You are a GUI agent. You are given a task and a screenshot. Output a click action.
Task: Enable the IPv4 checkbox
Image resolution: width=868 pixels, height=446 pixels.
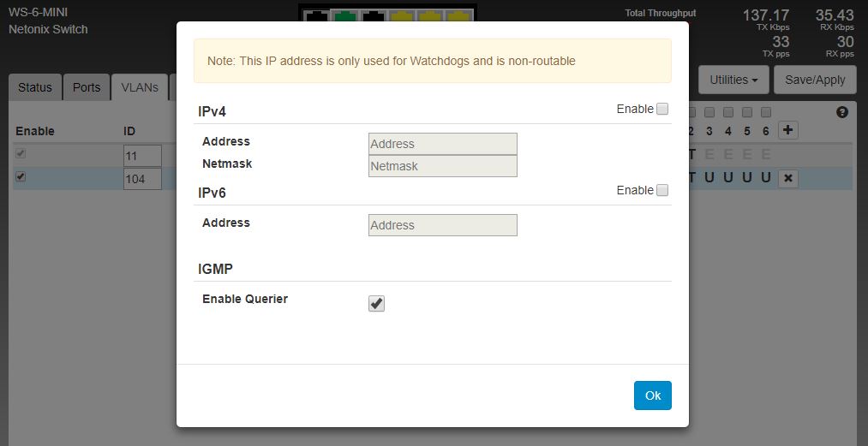[662, 109]
